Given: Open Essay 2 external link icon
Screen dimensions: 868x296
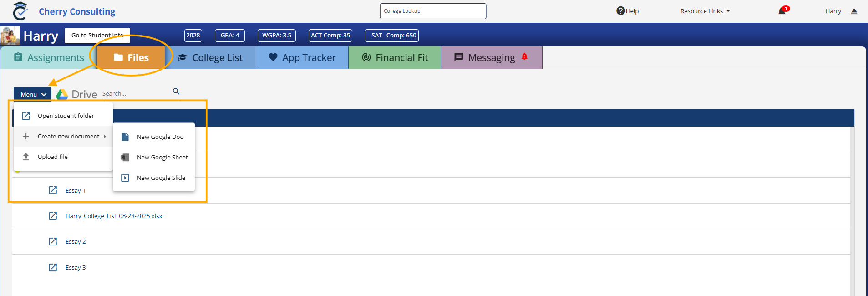Looking at the screenshot, I should coord(53,241).
